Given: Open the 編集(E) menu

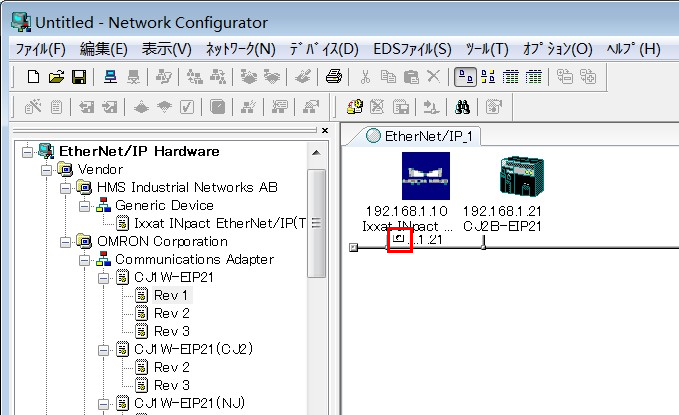Looking at the screenshot, I should click(x=103, y=49).
